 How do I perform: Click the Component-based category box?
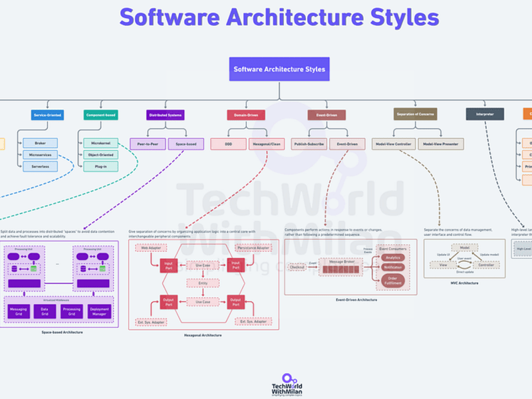coord(101,115)
